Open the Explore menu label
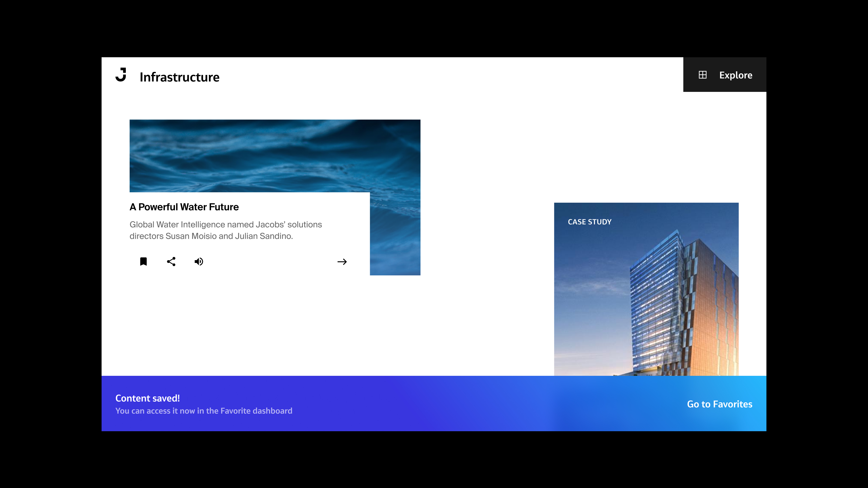The height and width of the screenshot is (488, 868). (x=735, y=75)
